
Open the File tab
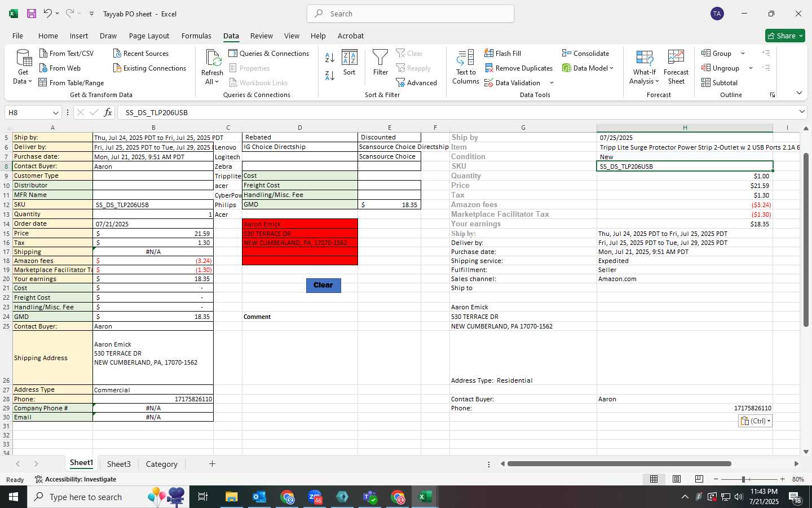point(18,36)
